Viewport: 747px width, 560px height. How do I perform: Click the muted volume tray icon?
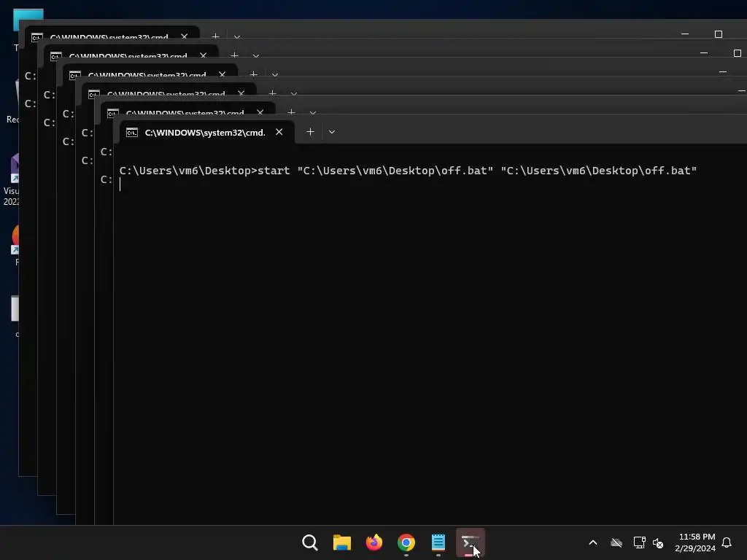(x=659, y=542)
